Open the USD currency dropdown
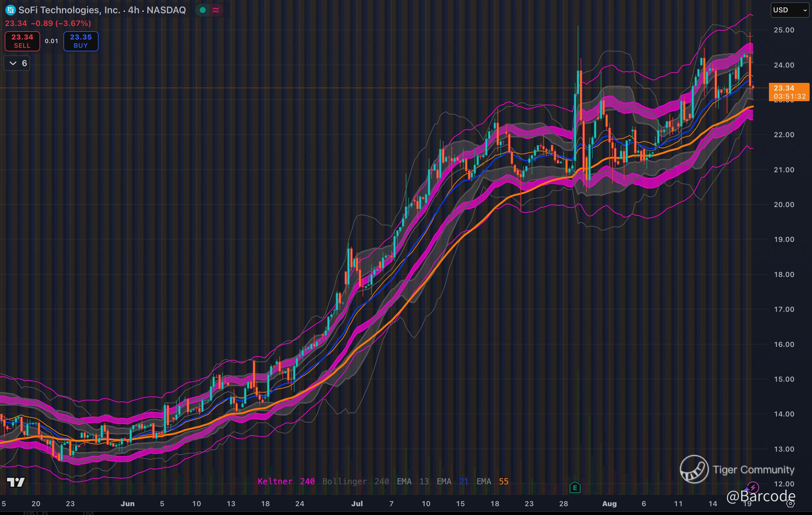This screenshot has width=812, height=515. pos(789,10)
